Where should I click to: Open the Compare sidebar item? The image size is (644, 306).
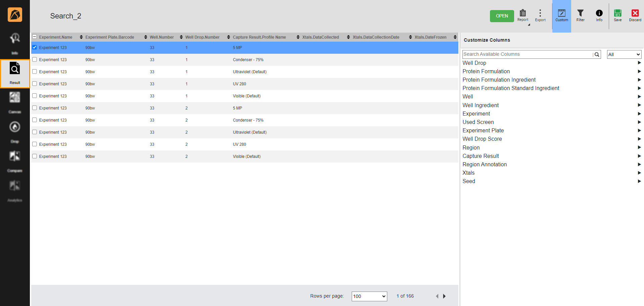[x=15, y=162]
